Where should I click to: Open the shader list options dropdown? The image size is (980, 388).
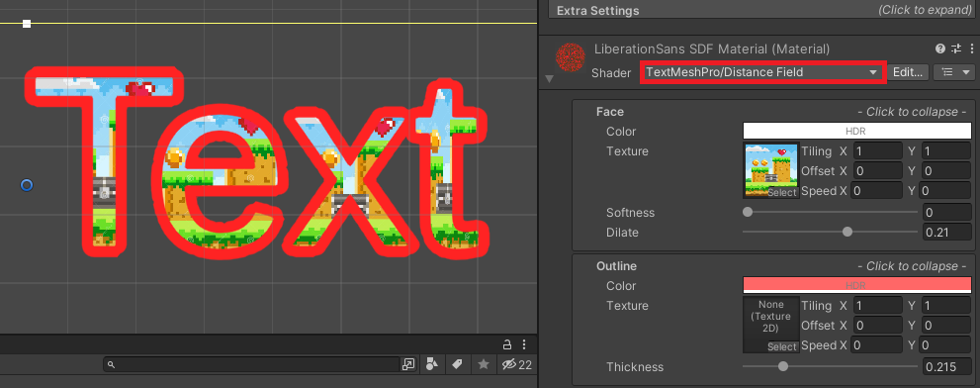954,72
